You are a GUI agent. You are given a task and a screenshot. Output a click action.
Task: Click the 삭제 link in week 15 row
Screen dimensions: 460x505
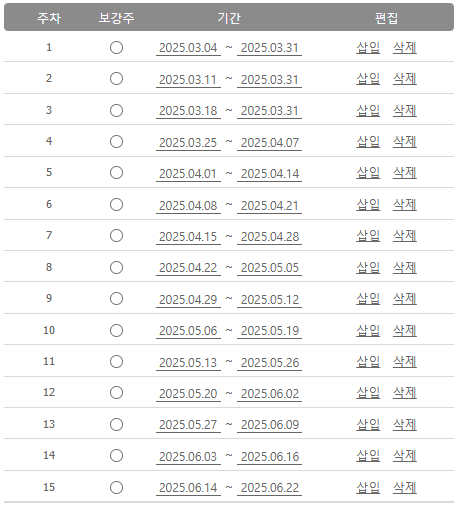pos(405,488)
